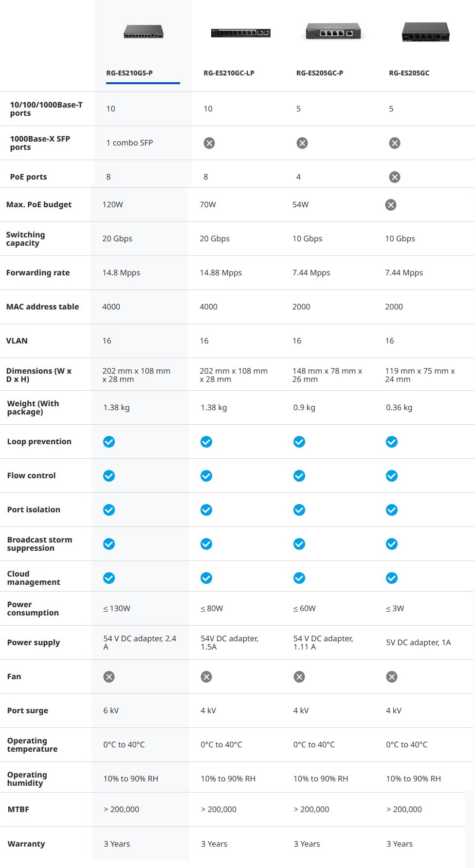Click Loop prevention checkmark for RG-ES210GS-P
Viewport: 475px width, 868px height.
(109, 442)
